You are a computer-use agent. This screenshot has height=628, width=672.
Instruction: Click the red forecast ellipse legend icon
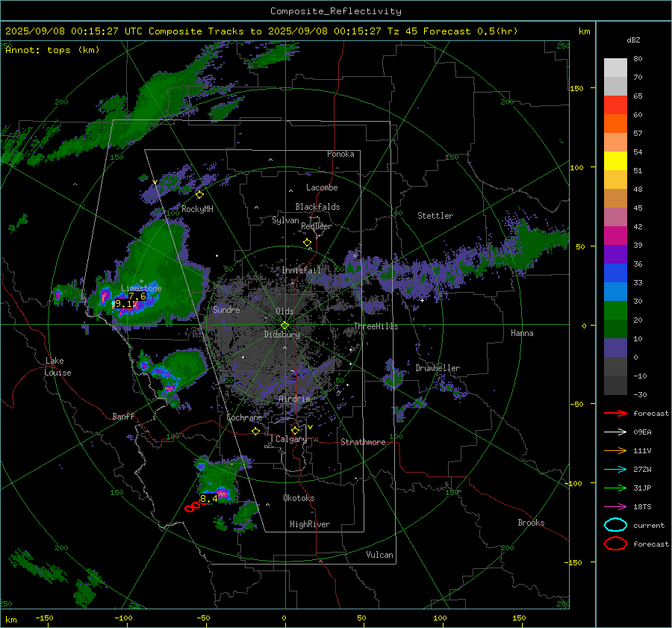click(x=615, y=544)
